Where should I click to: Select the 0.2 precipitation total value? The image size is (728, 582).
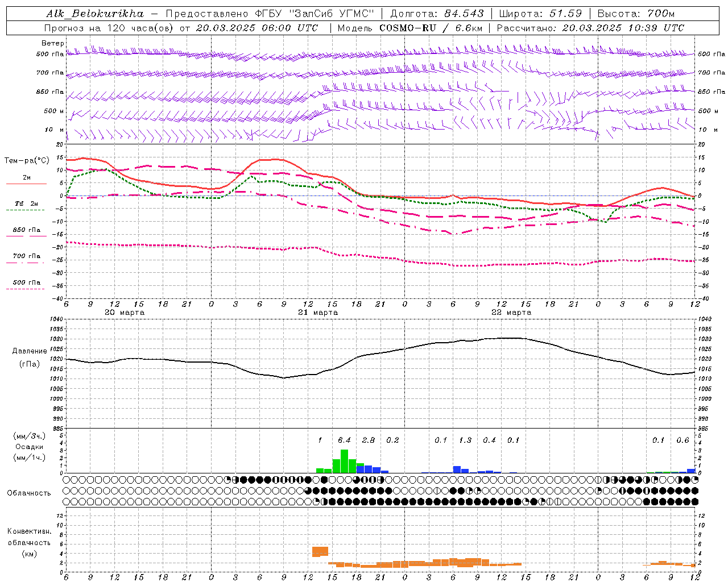(392, 440)
